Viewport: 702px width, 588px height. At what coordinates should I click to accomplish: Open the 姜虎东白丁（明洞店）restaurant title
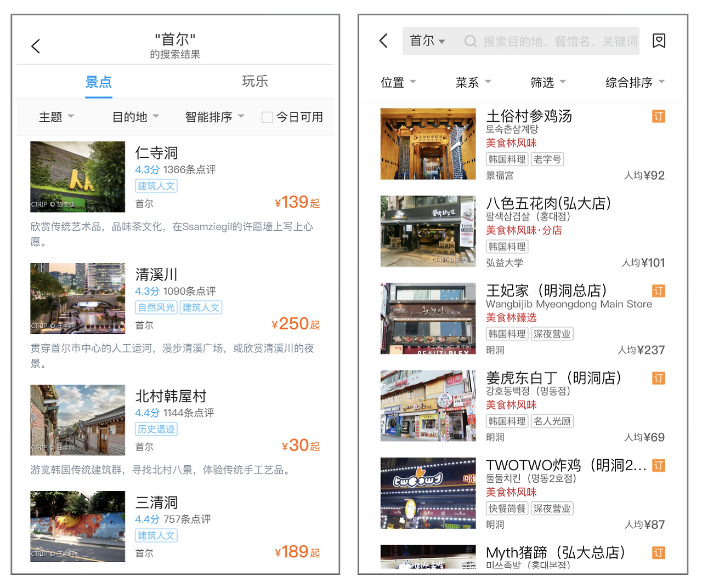click(554, 378)
